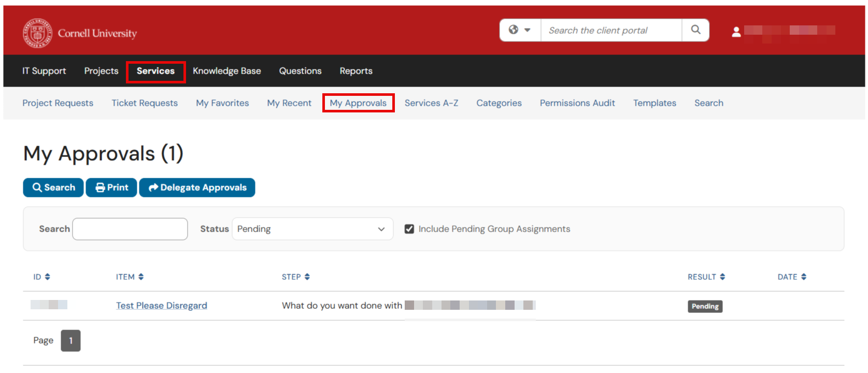Expand the Status Pending dropdown
This screenshot has width=868, height=373.
(312, 229)
